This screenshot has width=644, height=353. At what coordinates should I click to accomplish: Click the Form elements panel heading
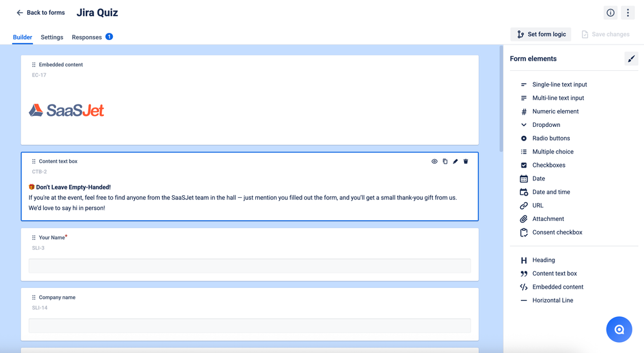[x=533, y=59]
